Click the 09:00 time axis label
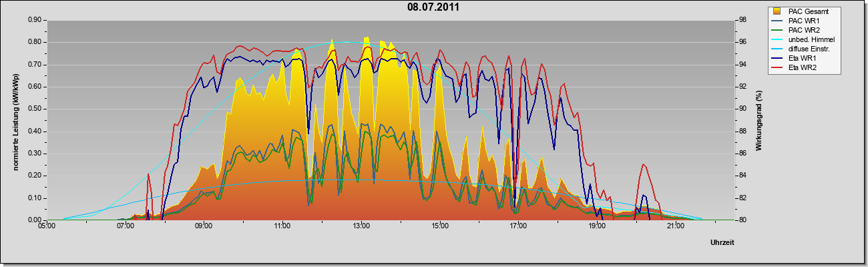 tap(204, 228)
